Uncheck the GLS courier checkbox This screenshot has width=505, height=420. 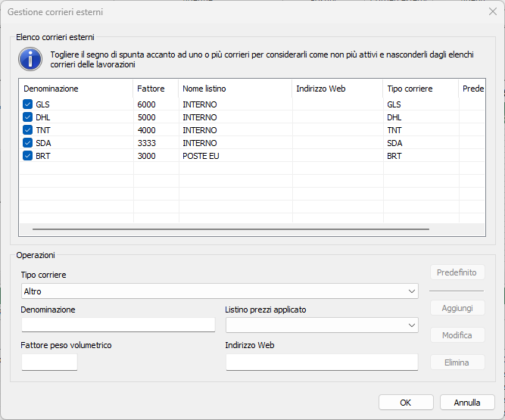pos(28,104)
